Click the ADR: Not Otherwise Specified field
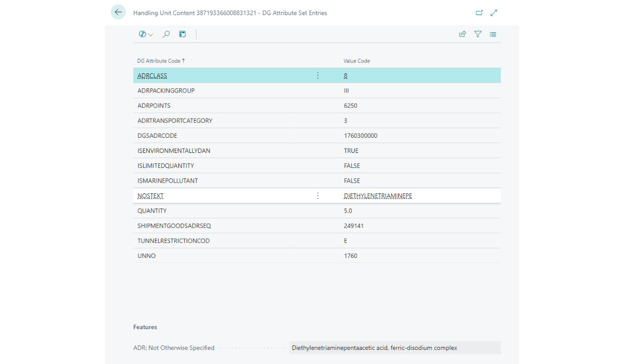The image size is (624, 364). point(395,348)
